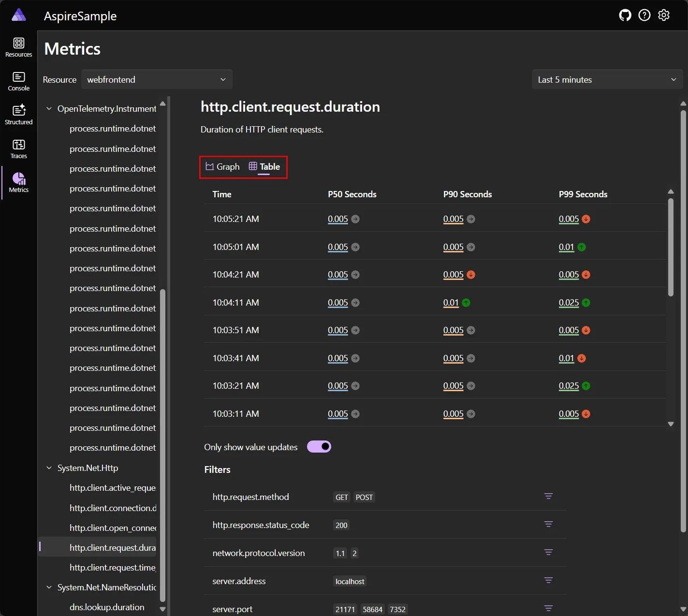This screenshot has width=688, height=616.
Task: Collapse the OpenTelemetry.Instrument tree section
Action: pyautogui.click(x=48, y=108)
